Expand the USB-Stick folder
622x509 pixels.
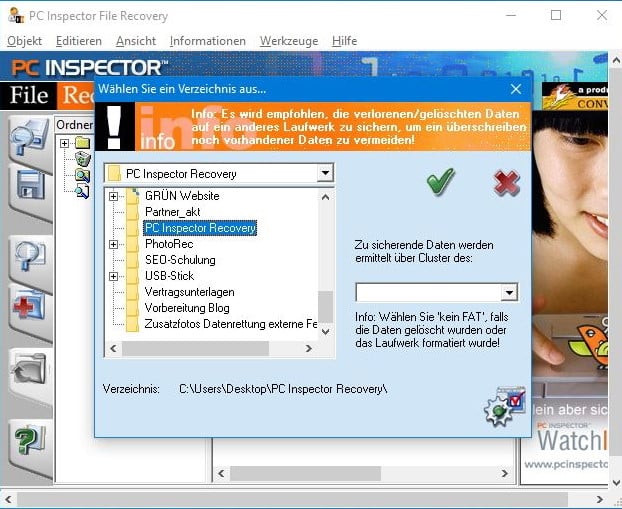click(113, 276)
